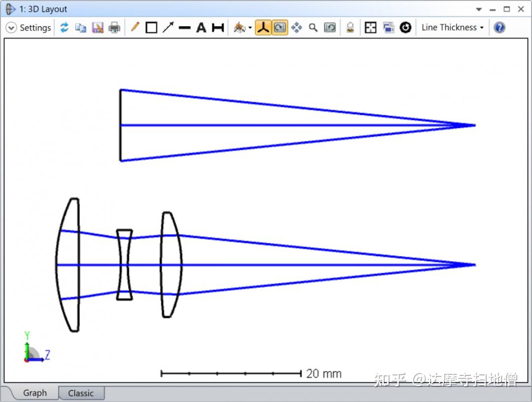Select the pencil annotation tool
Screen dimensions: 532x402
click(135, 27)
